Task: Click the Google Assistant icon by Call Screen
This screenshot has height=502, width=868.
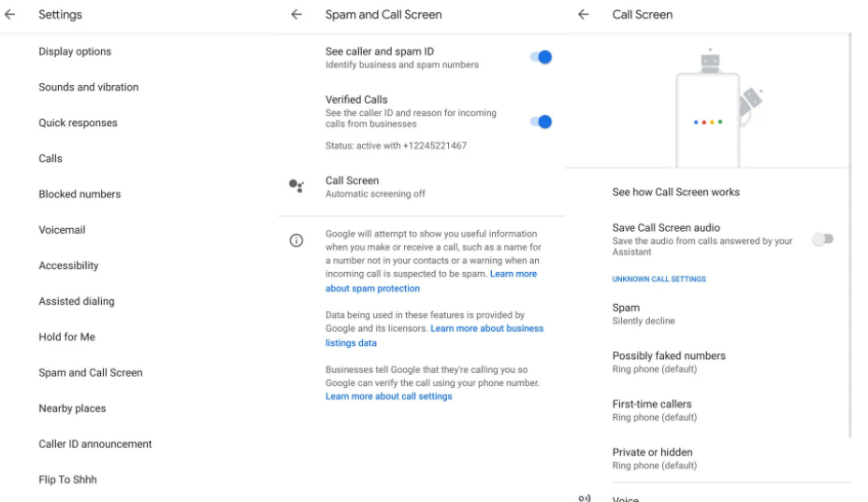Action: (297, 186)
